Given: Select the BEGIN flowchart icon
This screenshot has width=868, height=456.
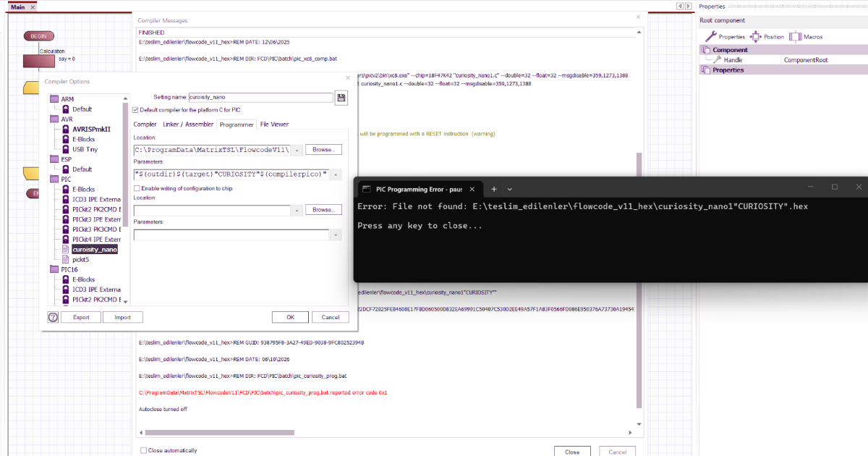Looking at the screenshot, I should pos(38,35).
